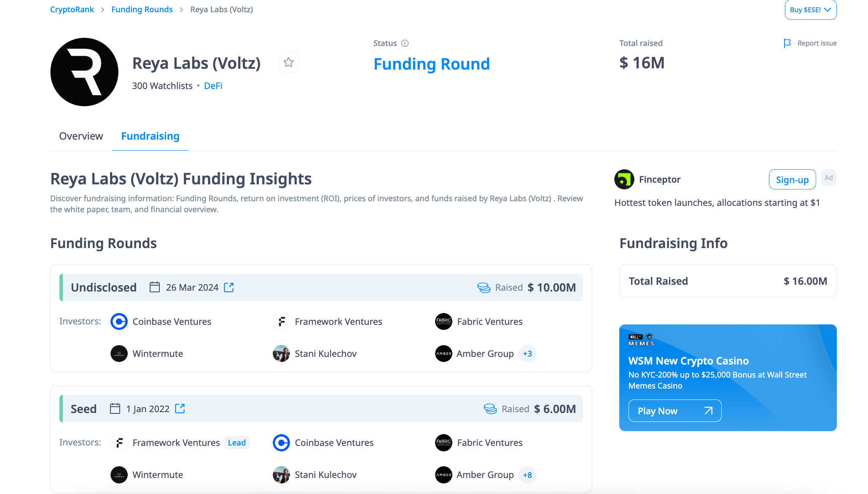Select the Fundraising tab

point(150,136)
